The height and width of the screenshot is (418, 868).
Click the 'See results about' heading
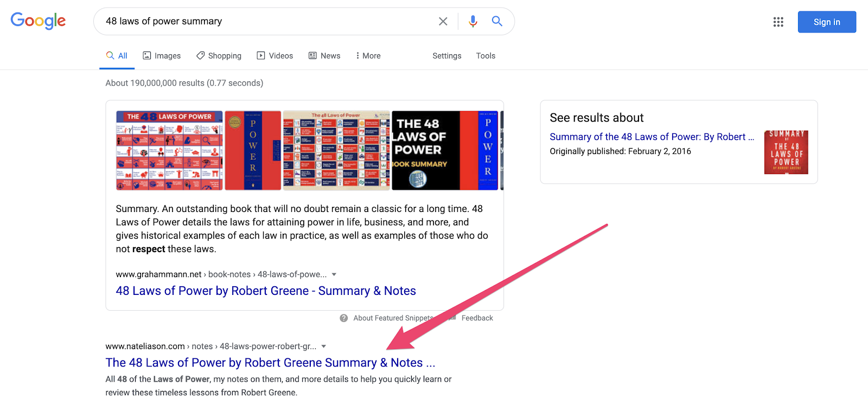(x=597, y=118)
